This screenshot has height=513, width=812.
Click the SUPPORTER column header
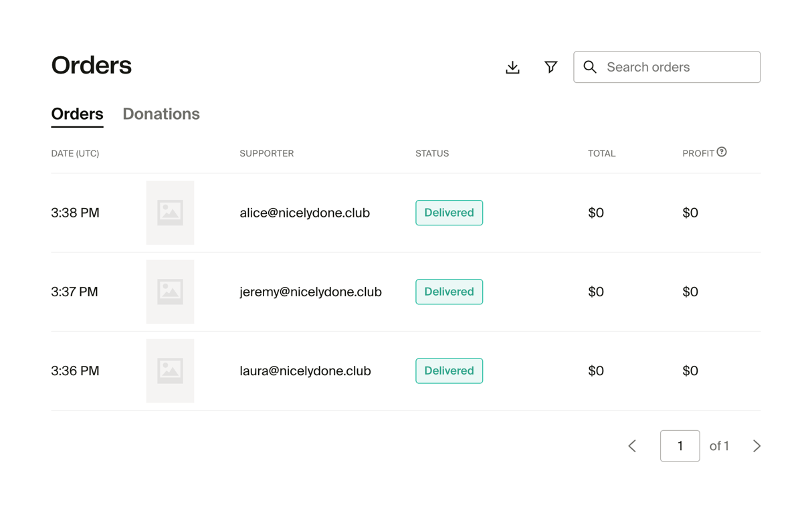[266, 153]
